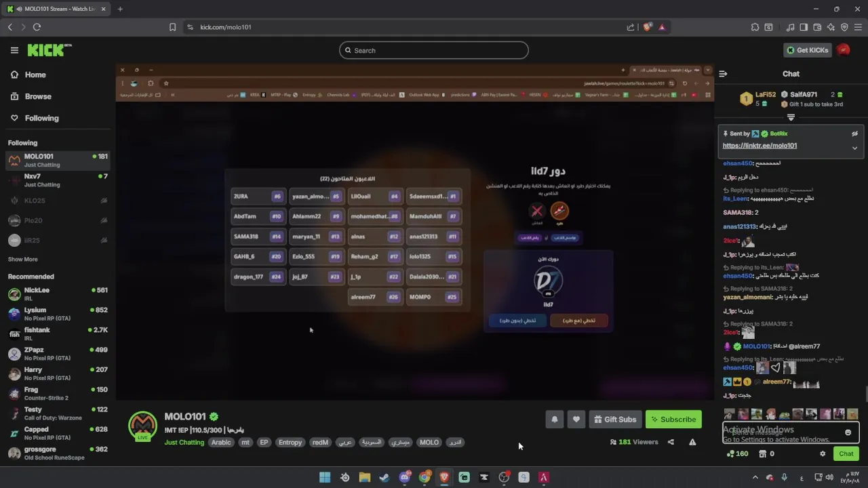Image resolution: width=868 pixels, height=488 pixels.
Task: Click Show more under Following
Action: (x=22, y=259)
